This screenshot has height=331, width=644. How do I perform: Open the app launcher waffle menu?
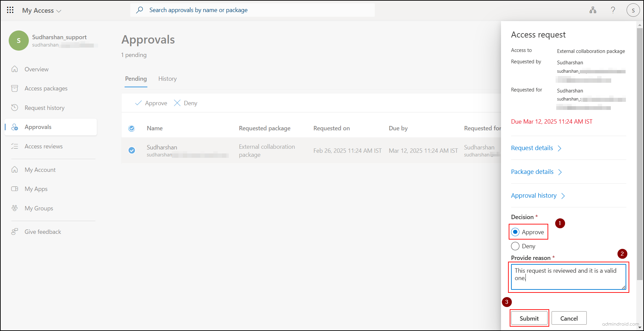coord(10,10)
